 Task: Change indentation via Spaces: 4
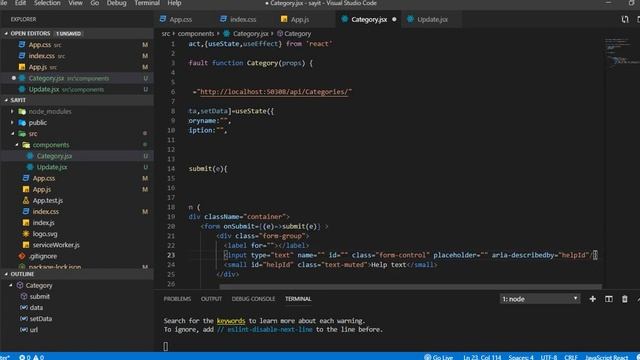point(521,357)
